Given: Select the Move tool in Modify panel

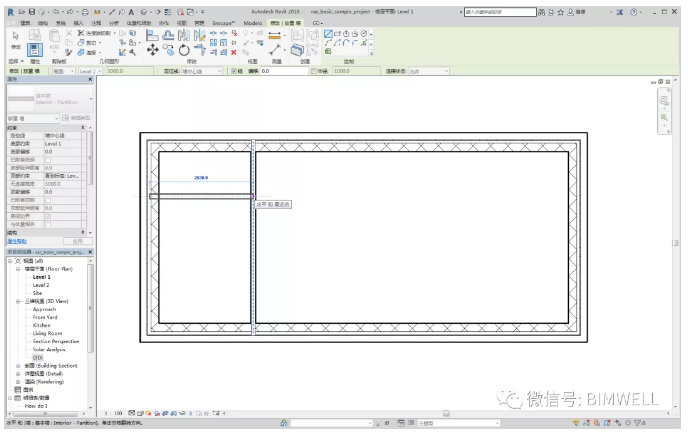Looking at the screenshot, I should pyautogui.click(x=152, y=49).
